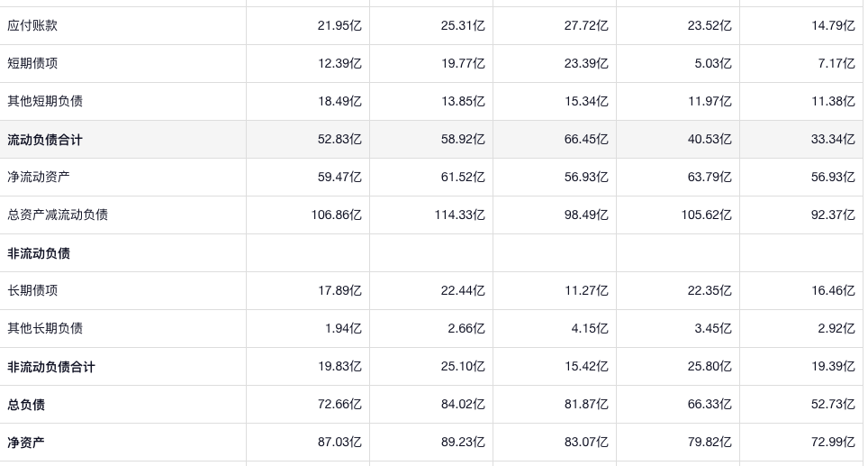This screenshot has width=868, height=466.
Task: Click the 总负债 row label
Action: pos(26,405)
